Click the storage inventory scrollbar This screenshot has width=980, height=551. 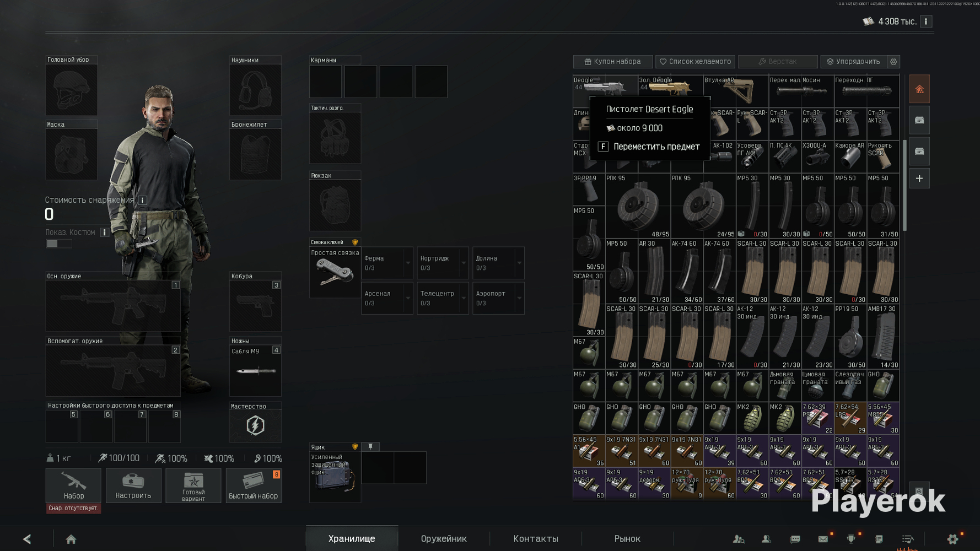(904, 186)
